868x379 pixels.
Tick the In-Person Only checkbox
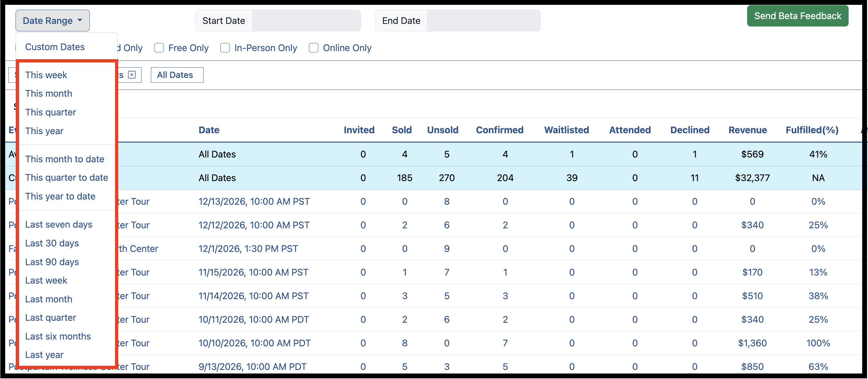[x=225, y=48]
